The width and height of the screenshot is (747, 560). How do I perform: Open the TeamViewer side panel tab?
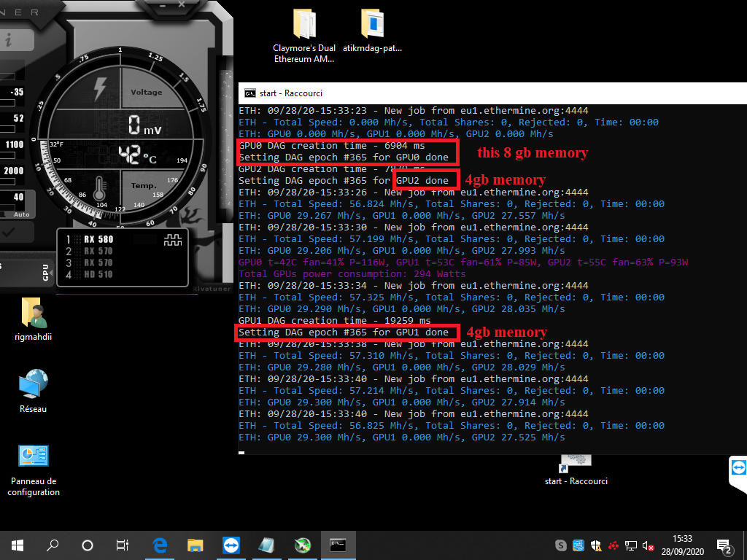738,474
